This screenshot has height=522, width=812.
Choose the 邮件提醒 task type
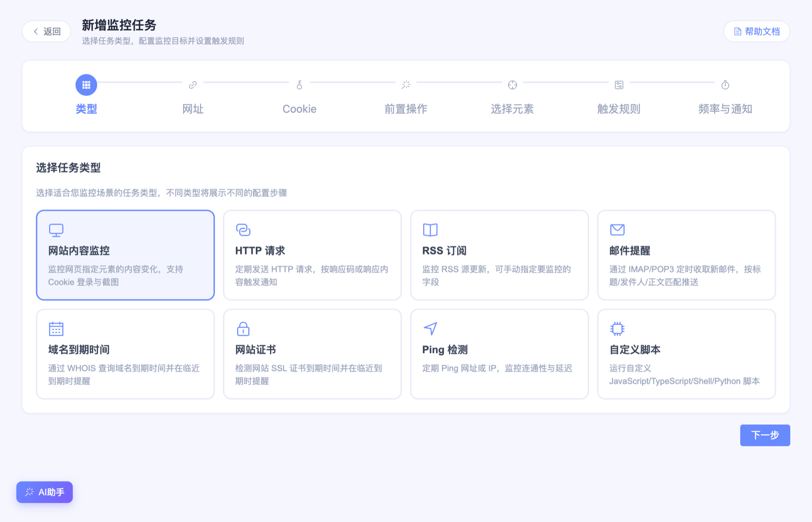coord(687,255)
